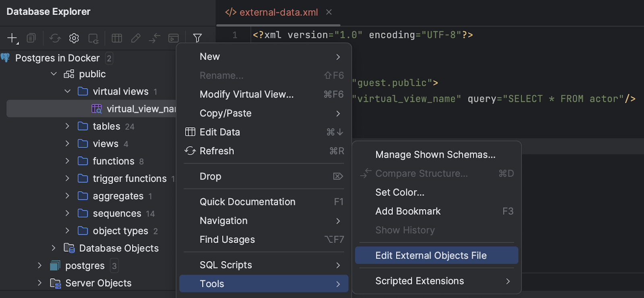
Task: Open the Query Console toolbar icon
Action: point(173,38)
